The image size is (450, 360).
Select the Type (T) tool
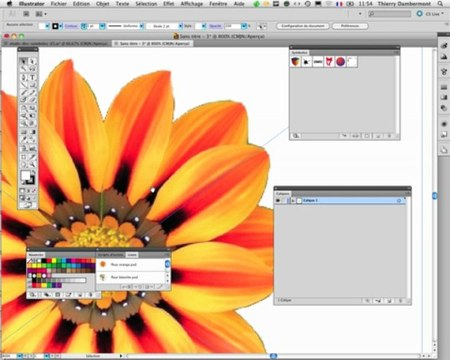(x=32, y=77)
